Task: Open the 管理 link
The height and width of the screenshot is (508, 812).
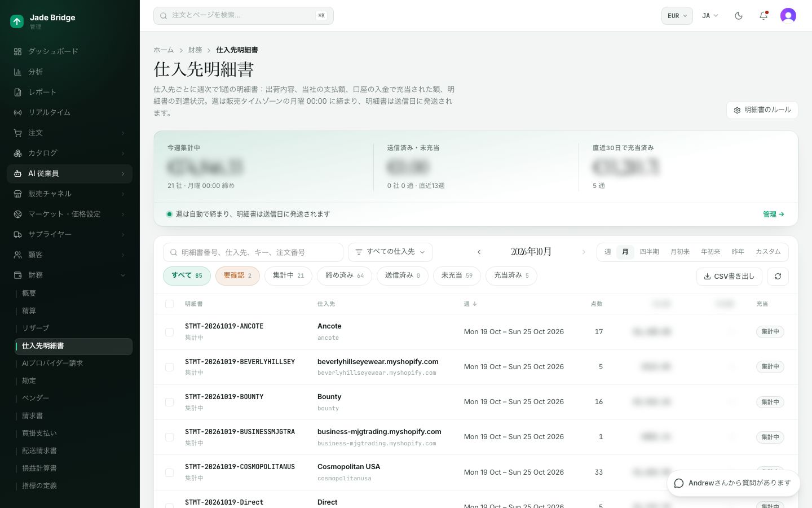Action: (x=773, y=214)
